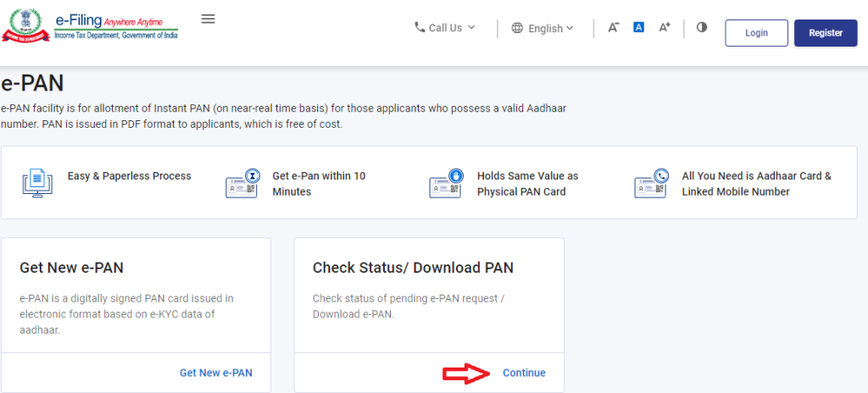
Task: Click the Login button
Action: click(x=756, y=33)
